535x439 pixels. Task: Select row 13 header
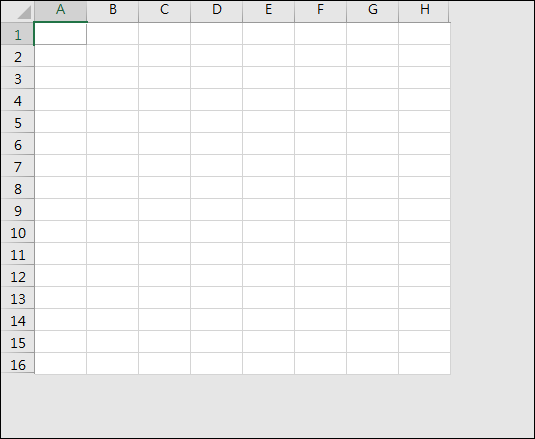tap(18, 298)
